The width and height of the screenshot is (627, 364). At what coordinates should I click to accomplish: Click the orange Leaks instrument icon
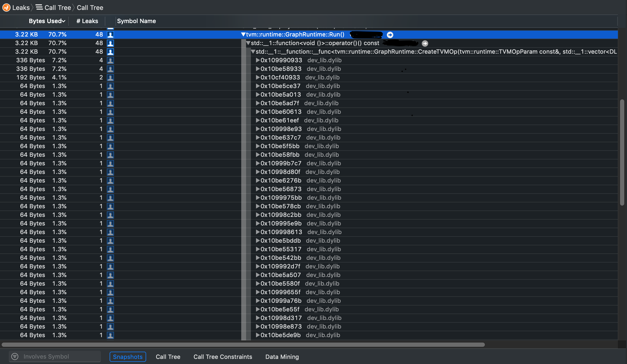[6, 8]
